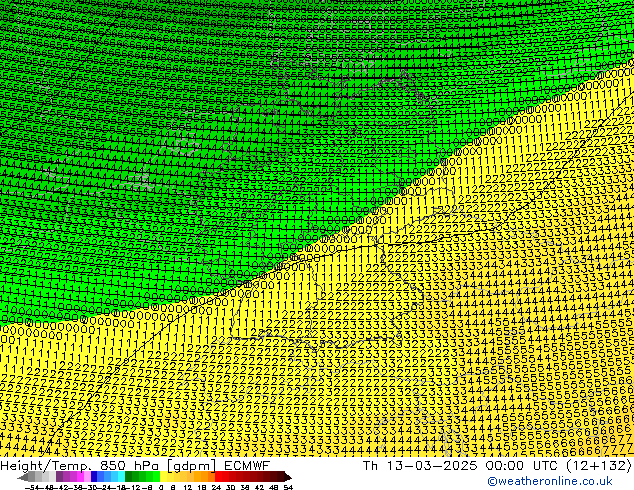Click the bright red legend swatch near 24
634x490 pixels.
pyautogui.click(x=218, y=477)
